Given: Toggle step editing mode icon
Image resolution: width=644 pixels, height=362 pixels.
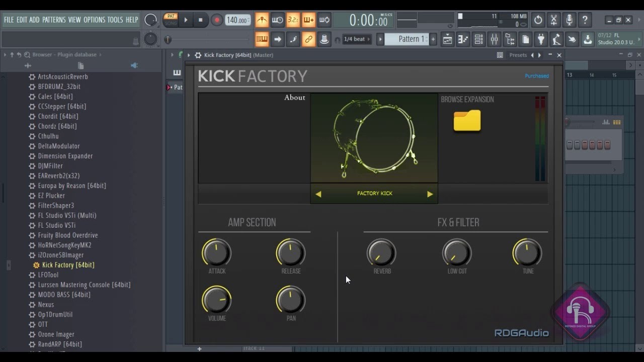Looking at the screenshot, I should [x=293, y=39].
